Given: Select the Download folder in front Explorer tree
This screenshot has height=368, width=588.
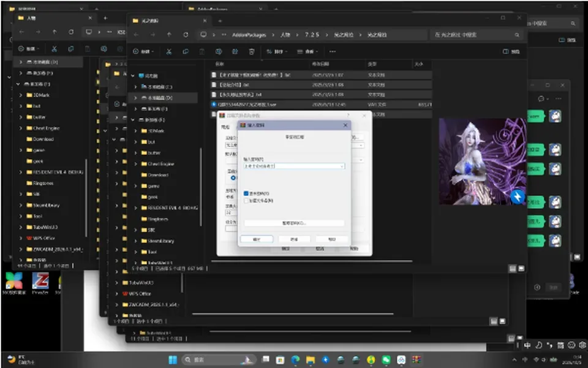Looking at the screenshot, I should click(x=158, y=175).
